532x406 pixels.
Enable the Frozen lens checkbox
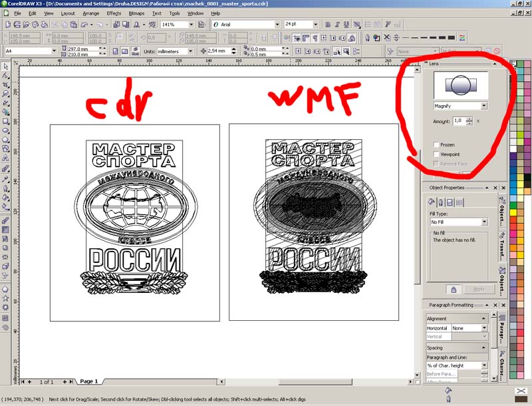(x=436, y=144)
